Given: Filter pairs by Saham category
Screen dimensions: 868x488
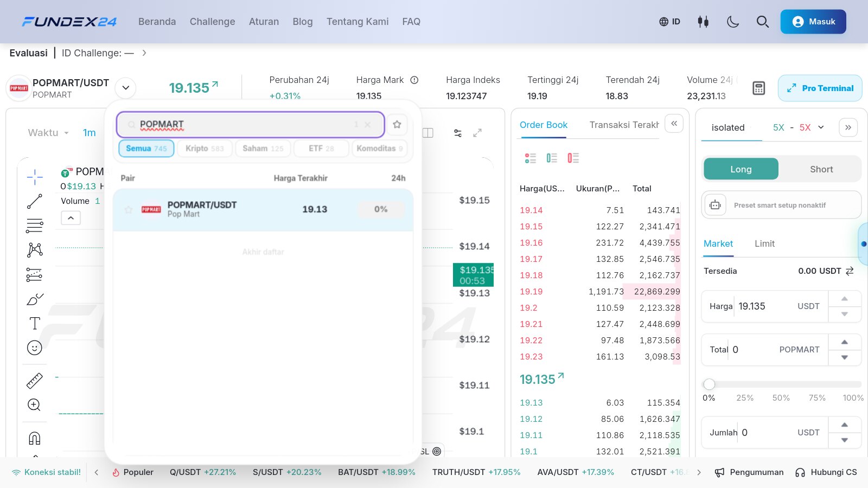Looking at the screenshot, I should tap(263, 148).
